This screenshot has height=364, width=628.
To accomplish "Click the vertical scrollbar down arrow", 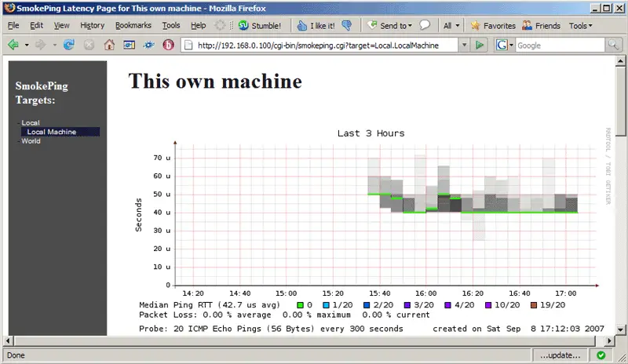I will click(x=620, y=330).
